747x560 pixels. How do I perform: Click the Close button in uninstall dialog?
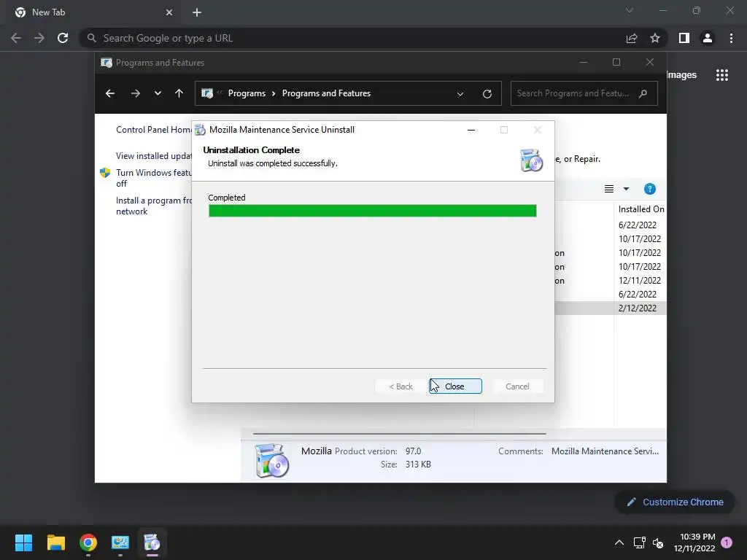(x=455, y=386)
